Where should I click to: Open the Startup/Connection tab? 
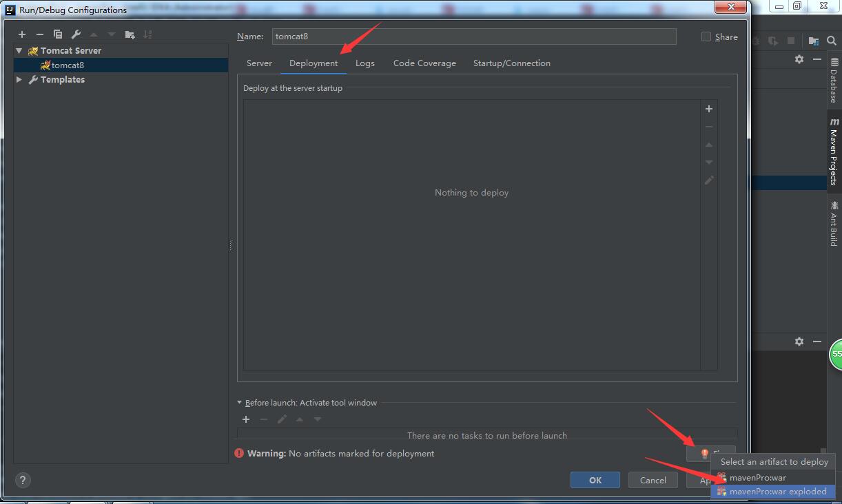512,63
